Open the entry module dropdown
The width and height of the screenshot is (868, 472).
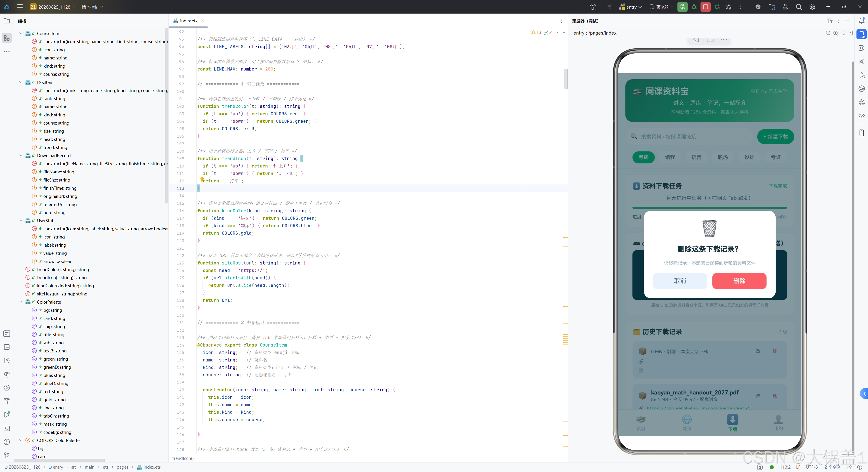coord(630,7)
